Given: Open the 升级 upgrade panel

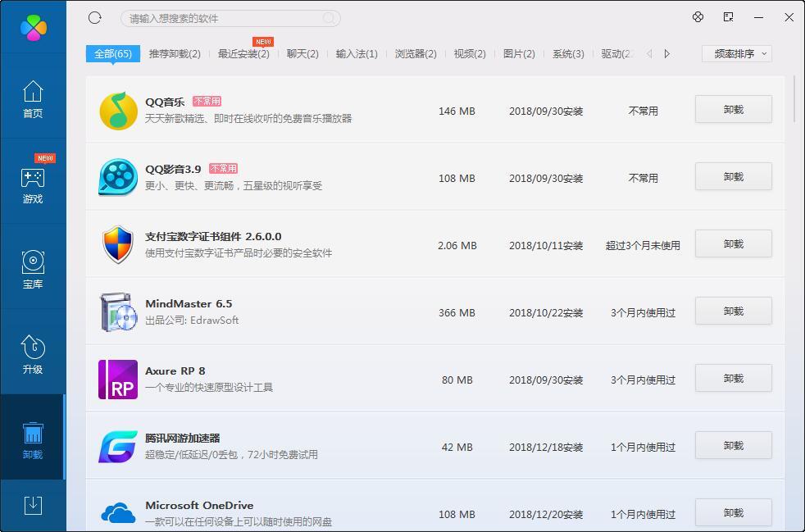Looking at the screenshot, I should coord(32,352).
